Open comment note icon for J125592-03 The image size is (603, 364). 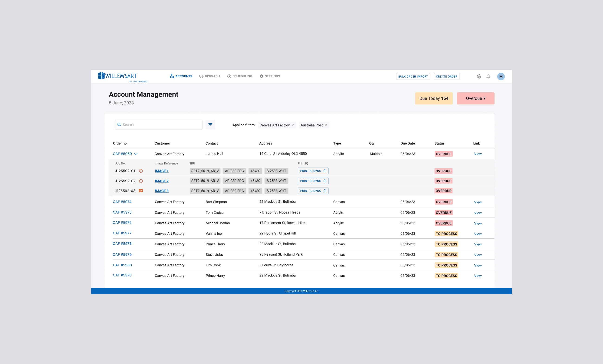click(x=141, y=191)
